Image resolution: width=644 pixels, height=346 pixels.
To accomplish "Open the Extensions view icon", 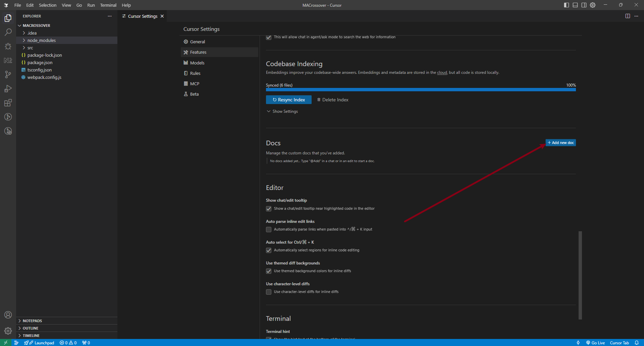I will (x=8, y=103).
